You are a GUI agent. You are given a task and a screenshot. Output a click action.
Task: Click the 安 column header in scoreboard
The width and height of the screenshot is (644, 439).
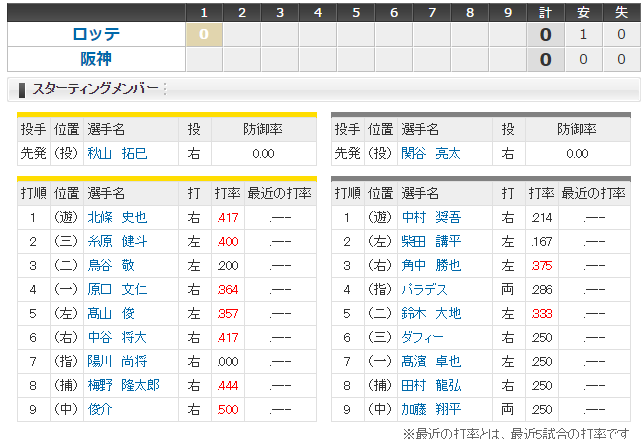pos(583,13)
